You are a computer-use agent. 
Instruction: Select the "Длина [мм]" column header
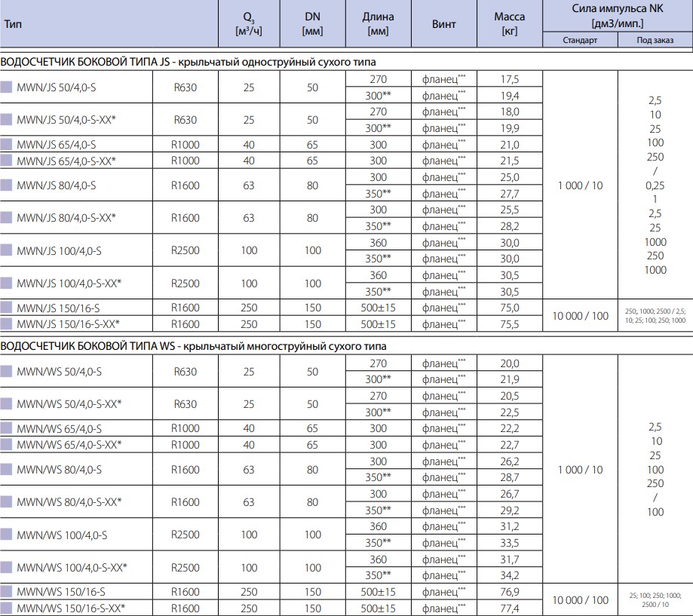tap(379, 24)
